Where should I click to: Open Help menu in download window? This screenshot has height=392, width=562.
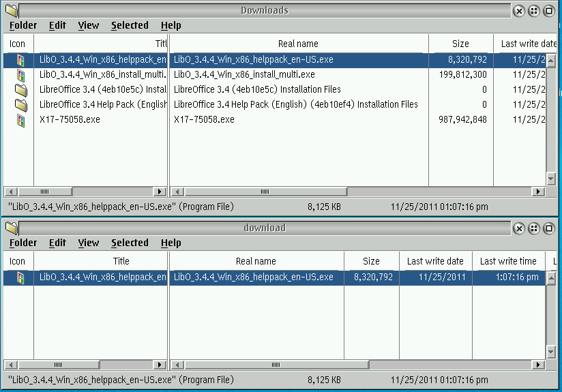tap(171, 243)
